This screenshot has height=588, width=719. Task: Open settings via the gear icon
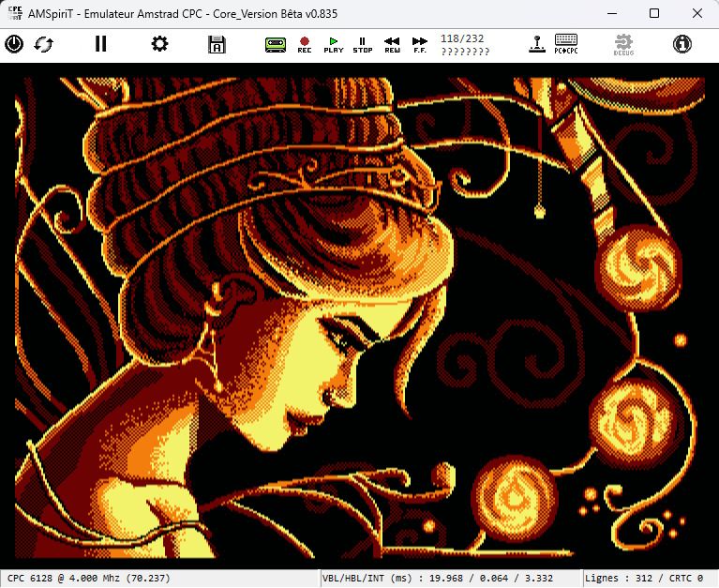159,44
